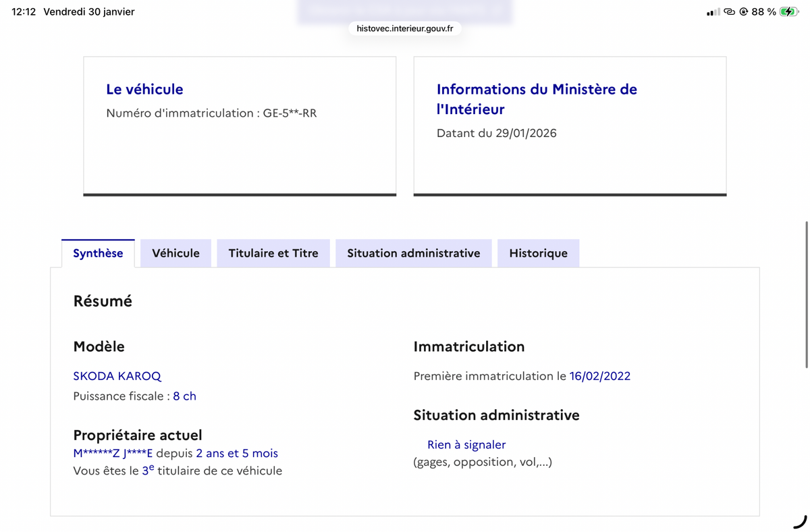Open the Véhicule tab
The width and height of the screenshot is (810, 532).
175,253
